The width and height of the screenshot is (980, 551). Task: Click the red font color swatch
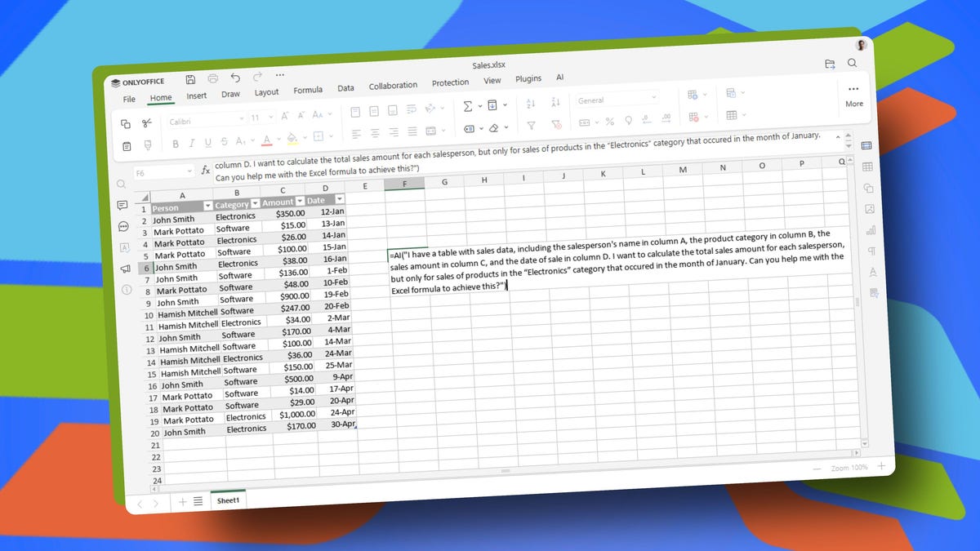coord(266,140)
